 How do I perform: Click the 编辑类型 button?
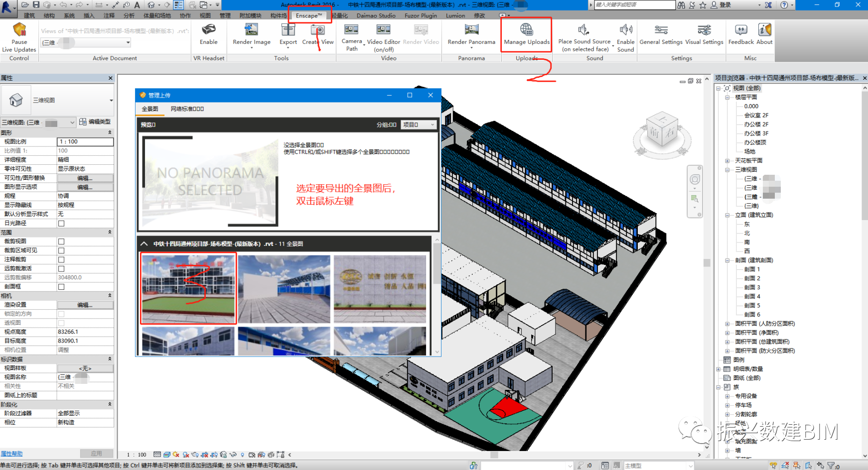click(95, 122)
